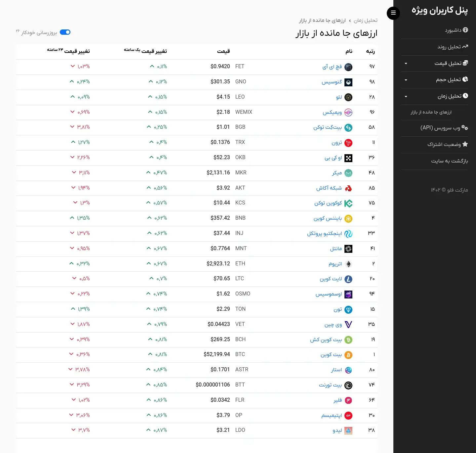This screenshot has height=453, width=476.
Task: Open the اتریوم coin link
Action: tap(335, 264)
